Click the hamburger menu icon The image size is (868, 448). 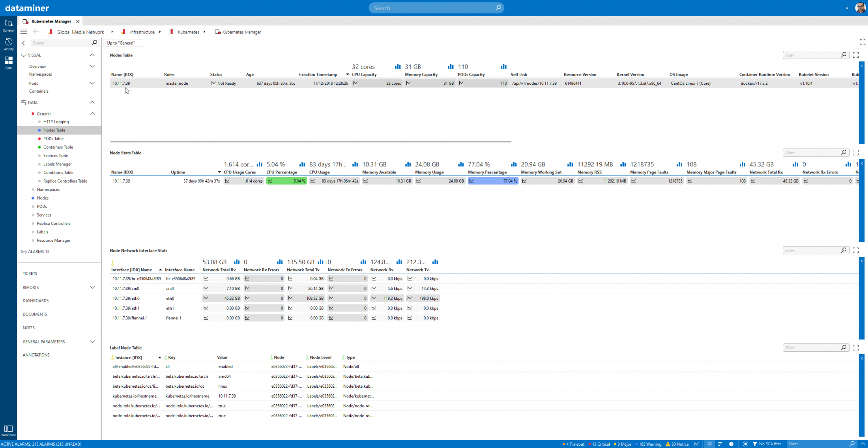point(24,32)
